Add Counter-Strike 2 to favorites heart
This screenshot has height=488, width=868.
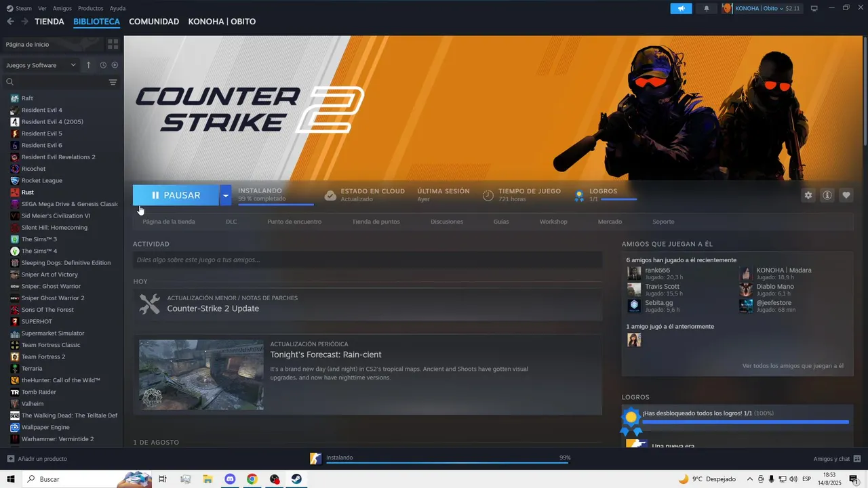[846, 195]
